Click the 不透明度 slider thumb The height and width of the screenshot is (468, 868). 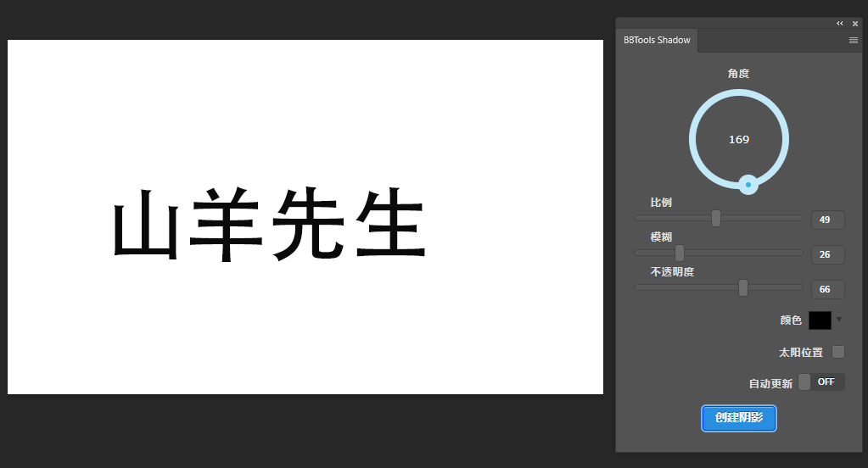[x=743, y=287]
